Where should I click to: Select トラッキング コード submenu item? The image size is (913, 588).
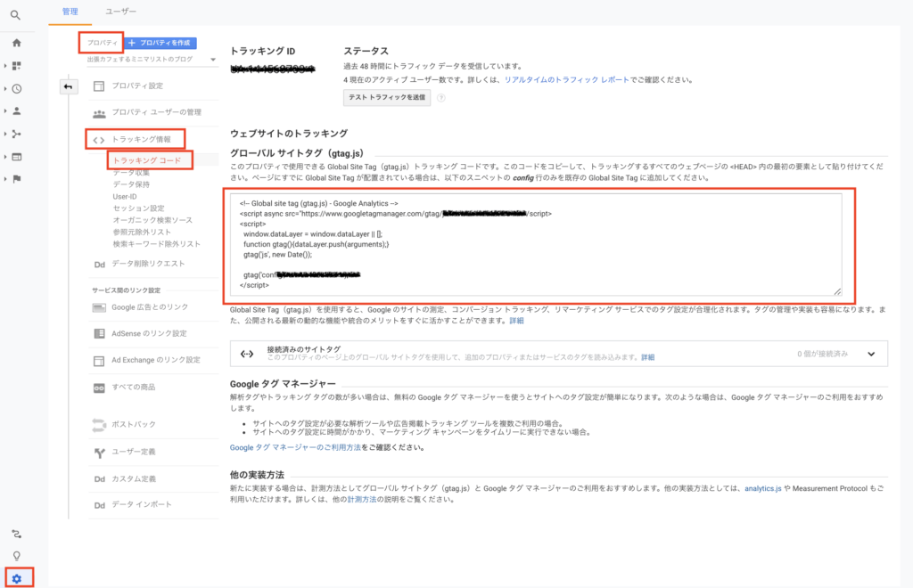click(147, 160)
